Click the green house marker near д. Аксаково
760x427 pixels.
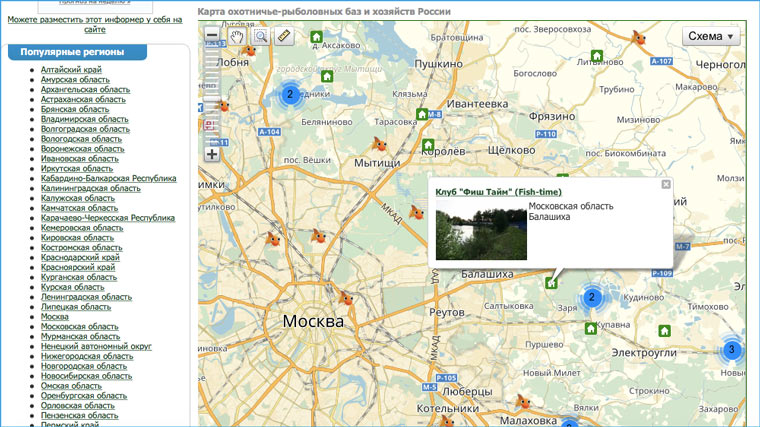[x=316, y=37]
